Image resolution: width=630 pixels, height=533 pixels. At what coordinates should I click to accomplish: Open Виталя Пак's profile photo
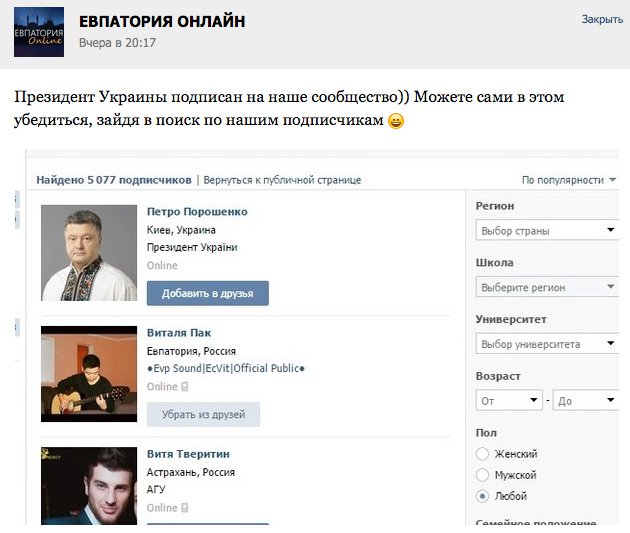pos(89,373)
